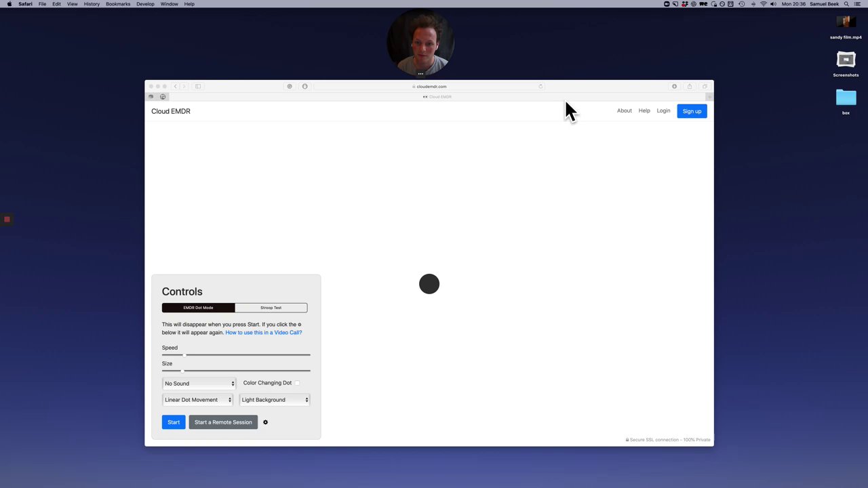
Task: Click the Controls heading
Action: pos(182,291)
